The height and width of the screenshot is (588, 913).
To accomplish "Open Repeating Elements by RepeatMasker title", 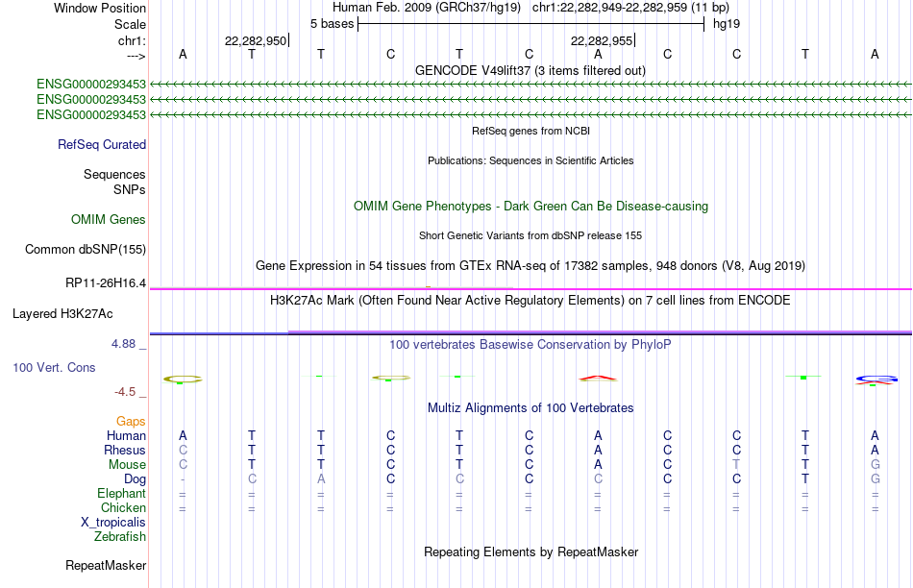I will pyautogui.click(x=531, y=551).
